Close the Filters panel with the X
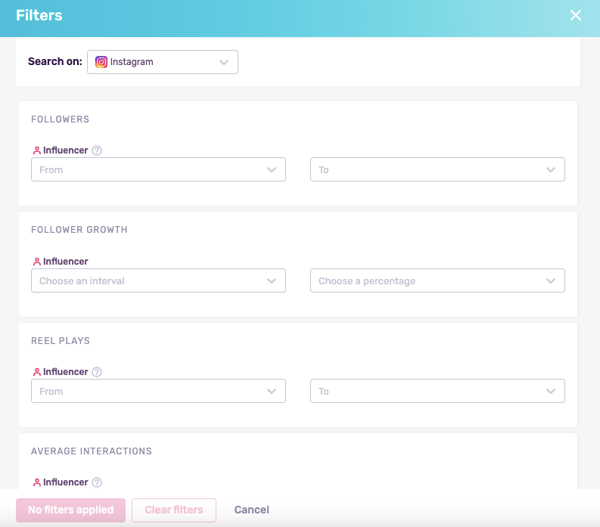This screenshot has height=527, width=600. tap(575, 15)
